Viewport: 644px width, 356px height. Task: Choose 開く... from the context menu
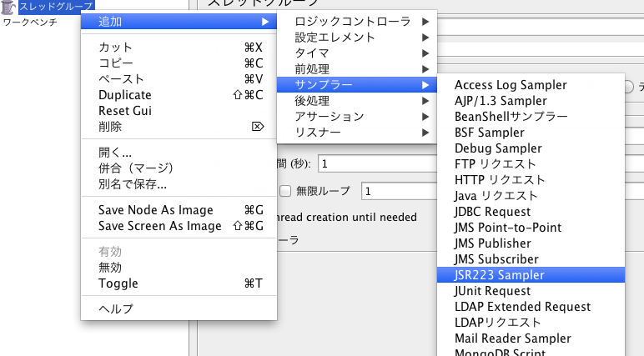click(x=179, y=153)
